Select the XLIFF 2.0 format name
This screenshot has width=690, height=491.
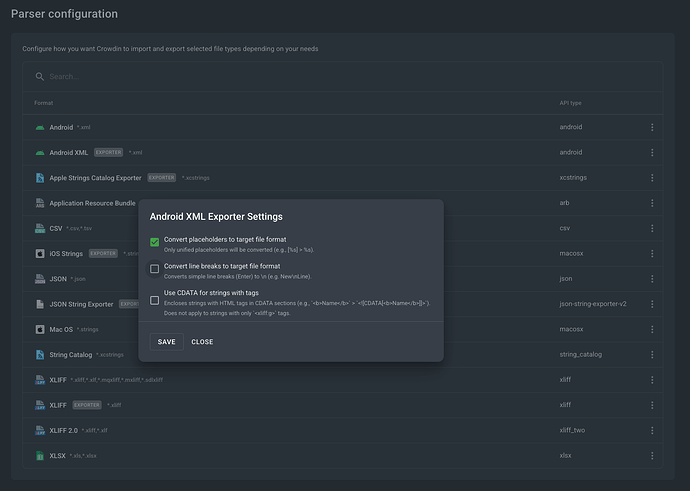[63, 431]
